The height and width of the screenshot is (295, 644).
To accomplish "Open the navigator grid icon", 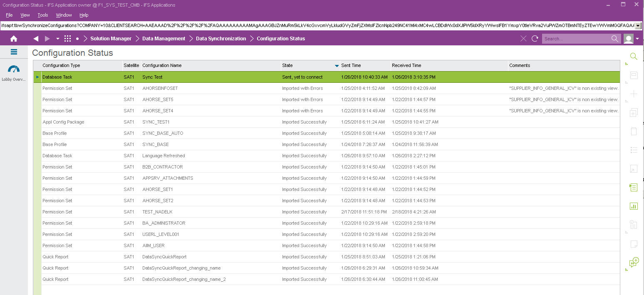I will pos(67,39).
